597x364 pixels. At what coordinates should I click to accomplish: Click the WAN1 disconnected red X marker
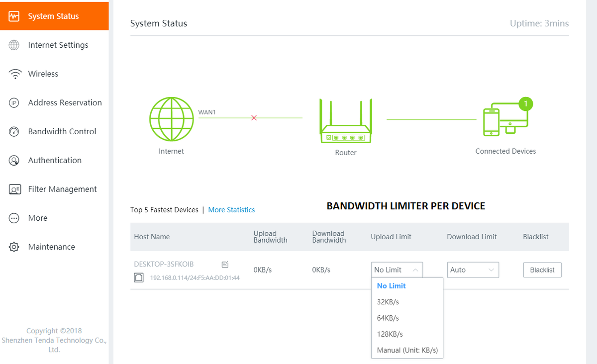point(254,118)
